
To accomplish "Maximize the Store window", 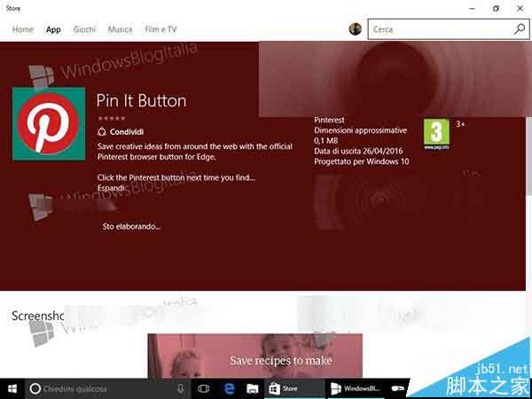I will click(x=496, y=9).
